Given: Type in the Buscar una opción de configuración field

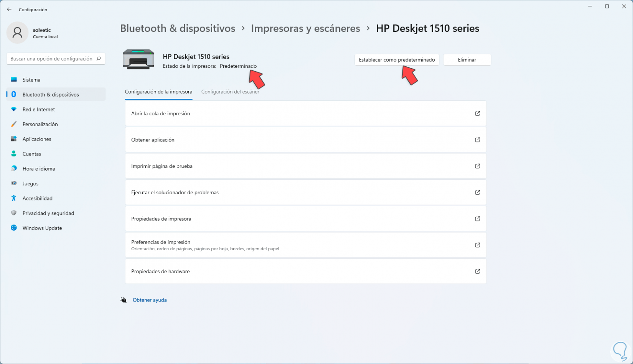Looking at the screenshot, I should [51, 59].
